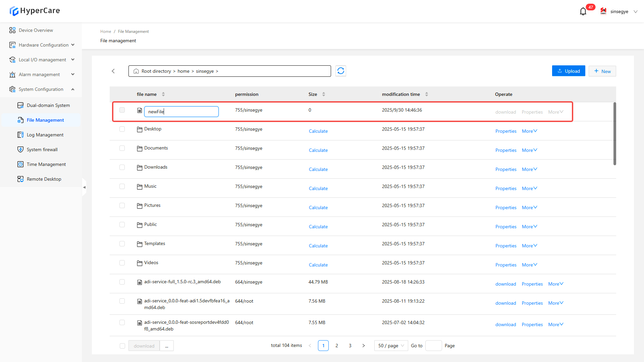Select the Music row checkbox
Image resolution: width=644 pixels, height=362 pixels.
[x=122, y=186]
